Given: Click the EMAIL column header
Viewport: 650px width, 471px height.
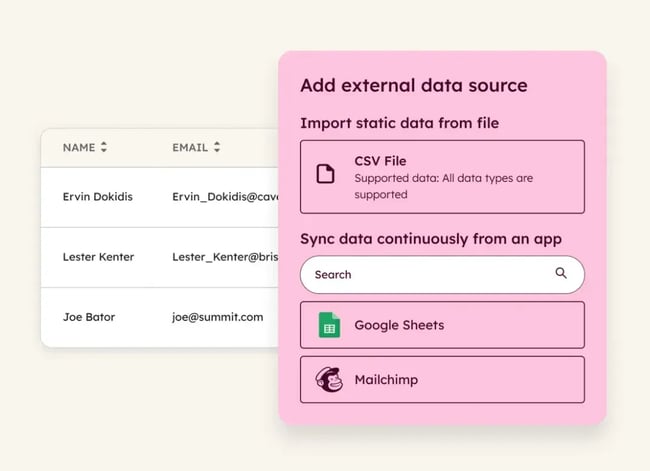Looking at the screenshot, I should 190,148.
